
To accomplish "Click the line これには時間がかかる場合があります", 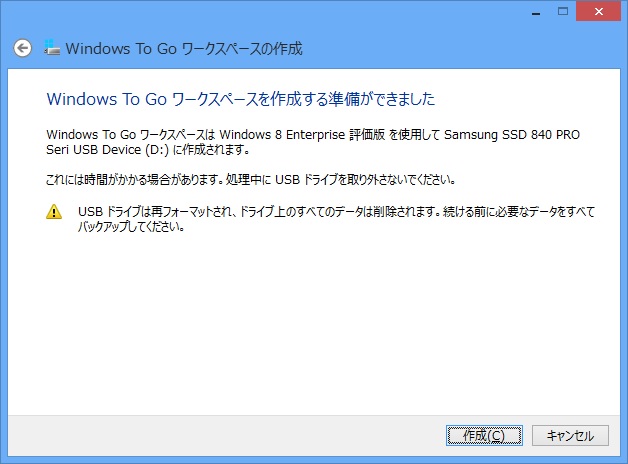I will click(x=251, y=180).
